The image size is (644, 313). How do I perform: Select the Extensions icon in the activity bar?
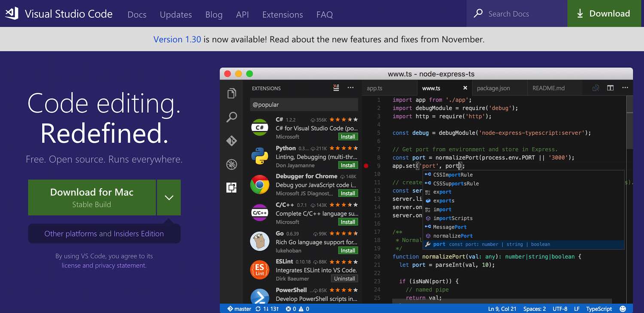click(x=232, y=187)
